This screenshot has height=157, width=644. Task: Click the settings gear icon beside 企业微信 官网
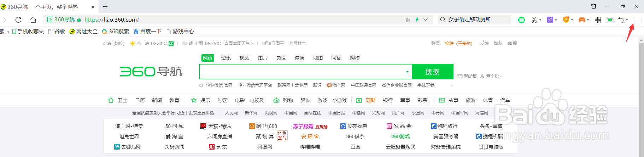pos(201,85)
